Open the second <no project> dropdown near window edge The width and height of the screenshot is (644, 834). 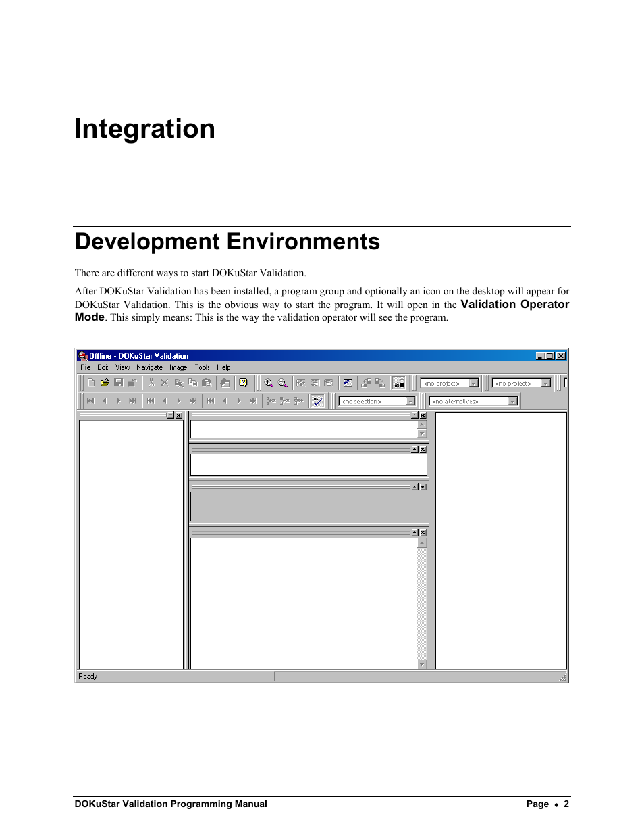click(546, 384)
